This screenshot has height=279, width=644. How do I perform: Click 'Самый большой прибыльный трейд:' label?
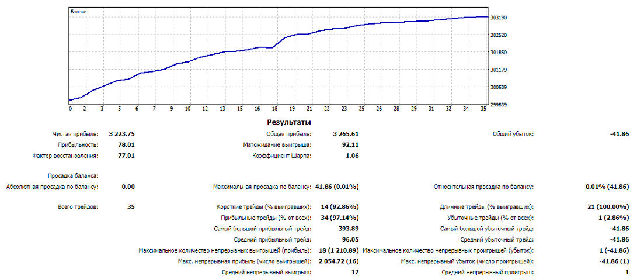coord(263,229)
